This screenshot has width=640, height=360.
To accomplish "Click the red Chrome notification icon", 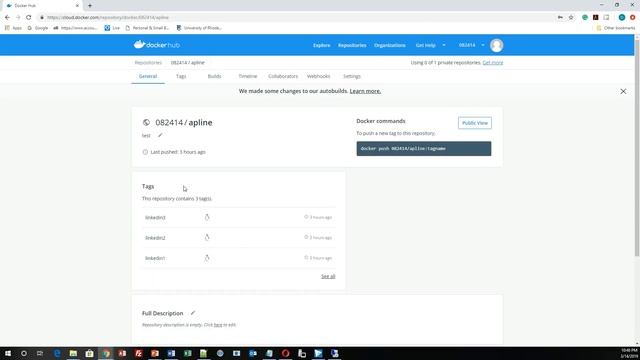I will coord(632,18).
